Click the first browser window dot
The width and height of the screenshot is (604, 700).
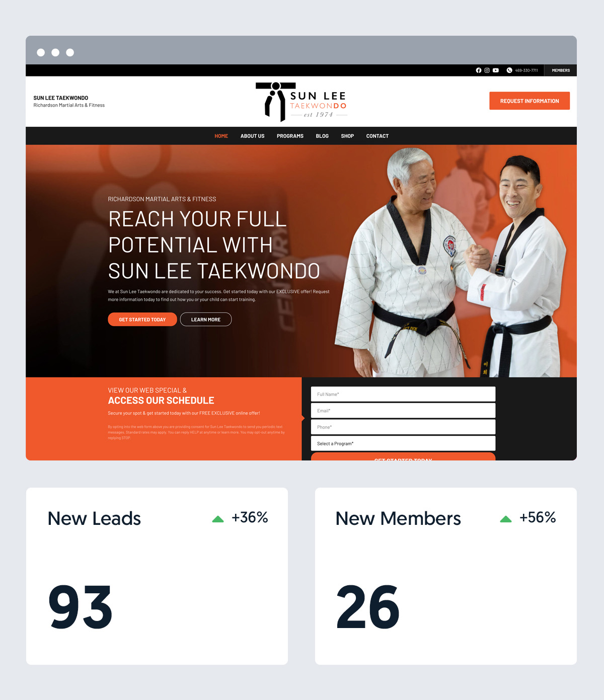[x=41, y=52]
